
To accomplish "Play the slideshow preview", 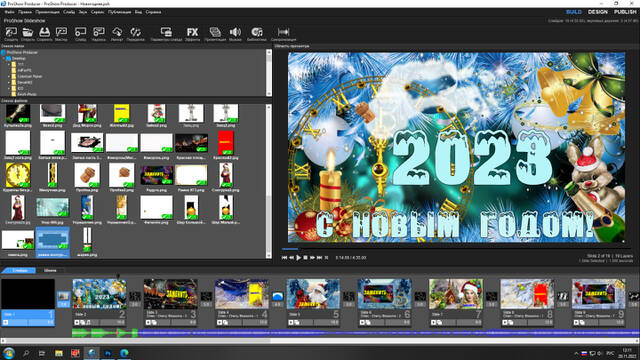I will 298,258.
